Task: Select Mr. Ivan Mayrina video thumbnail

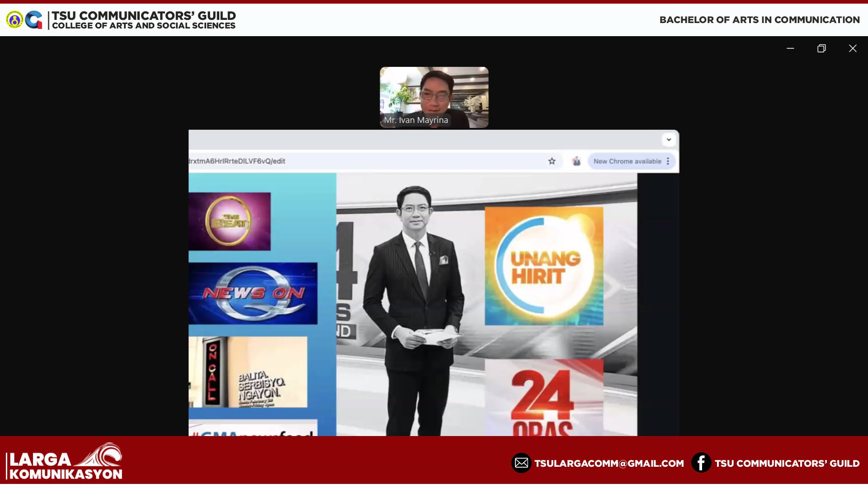Action: [434, 97]
